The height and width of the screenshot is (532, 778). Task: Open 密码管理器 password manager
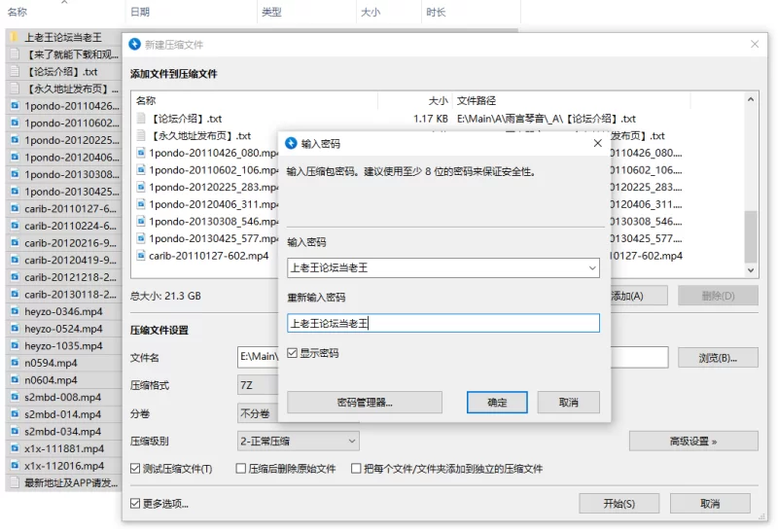click(x=364, y=402)
